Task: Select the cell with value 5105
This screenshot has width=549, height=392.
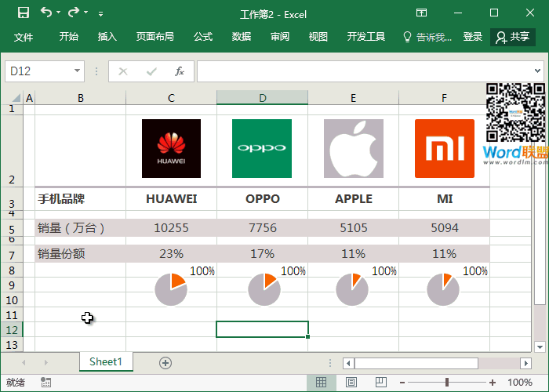Action: point(353,228)
